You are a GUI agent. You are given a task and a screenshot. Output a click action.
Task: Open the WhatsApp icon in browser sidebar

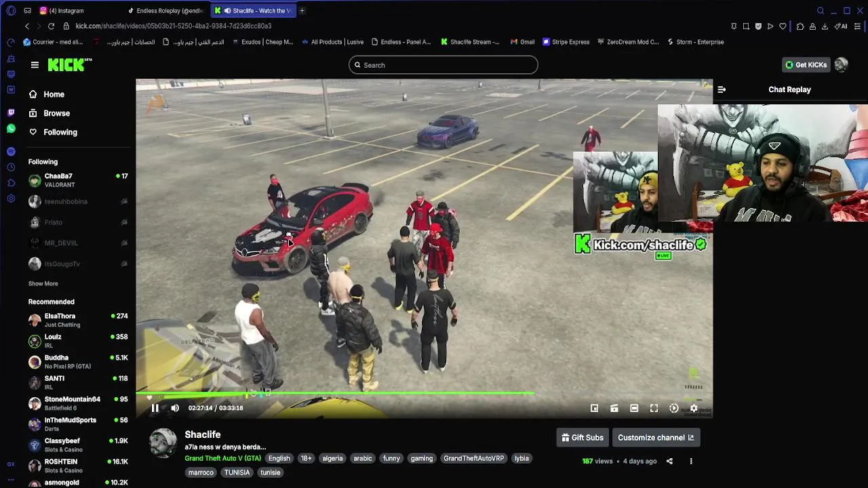pos(11,129)
